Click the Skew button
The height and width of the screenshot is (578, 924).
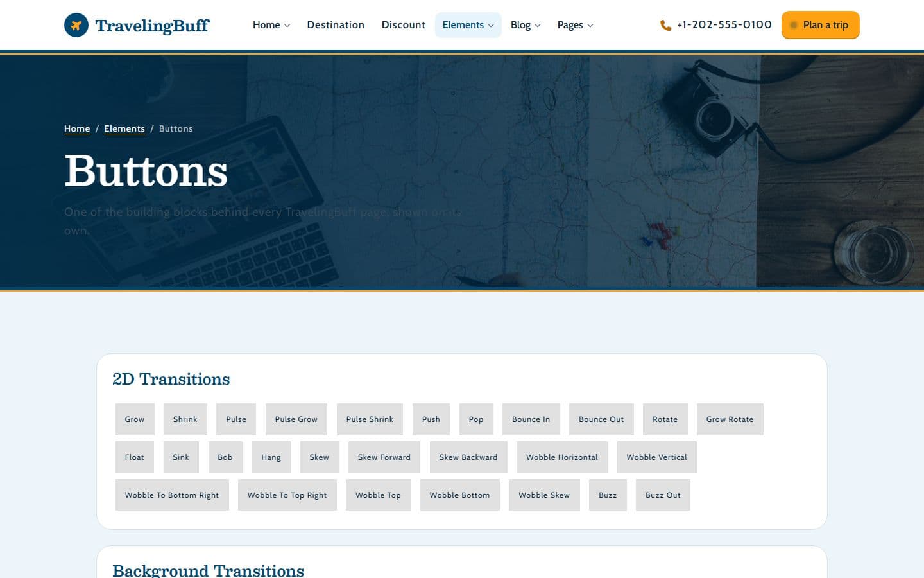[320, 457]
